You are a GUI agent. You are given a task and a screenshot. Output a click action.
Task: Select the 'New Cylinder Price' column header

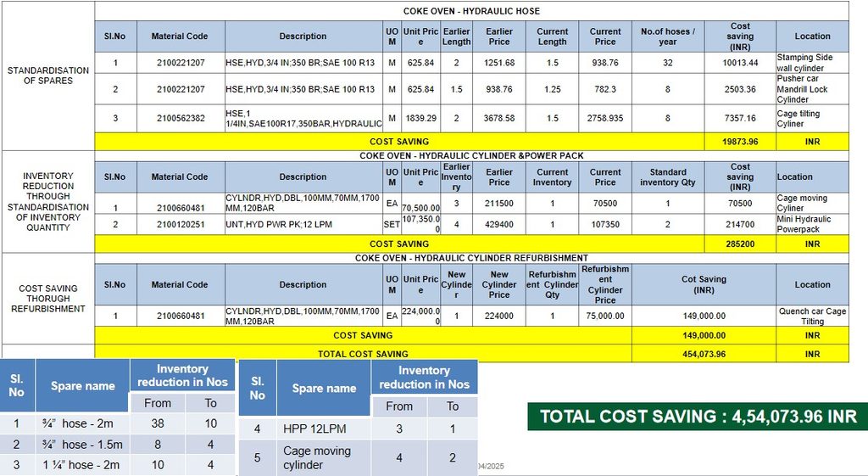point(498,284)
